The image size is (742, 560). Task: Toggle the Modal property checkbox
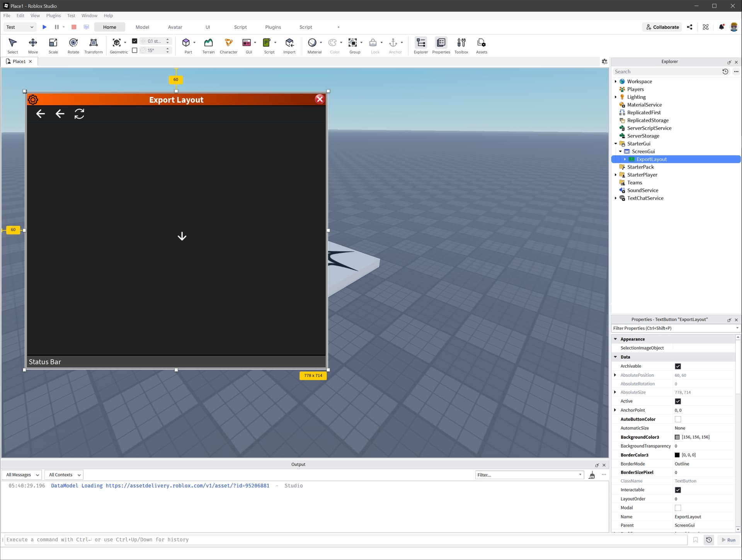tap(677, 508)
